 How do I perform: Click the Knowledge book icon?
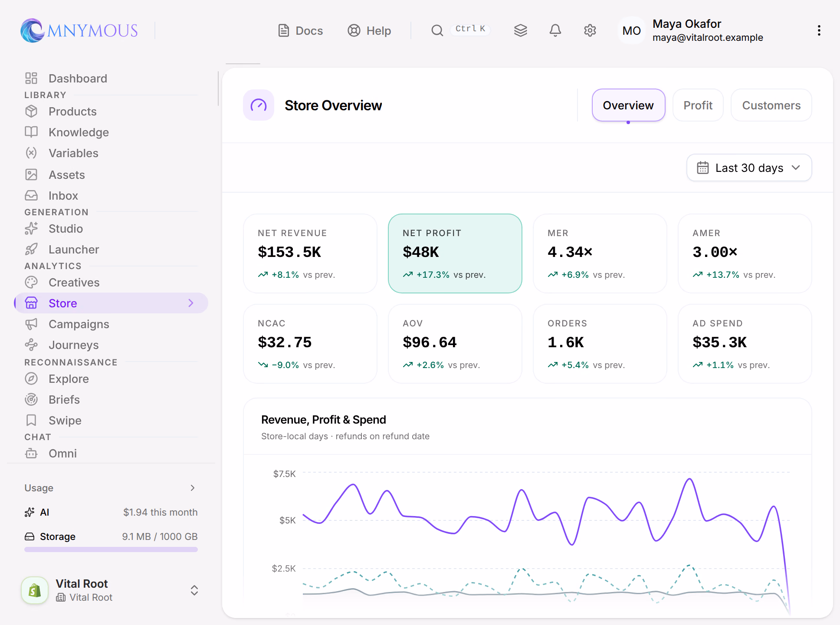(x=31, y=132)
